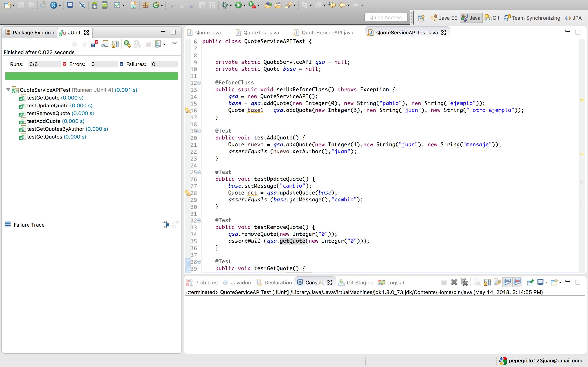This screenshot has height=367, width=588.
Task: Click the Debug bug icon in the main toolbar
Action: tap(225, 5)
